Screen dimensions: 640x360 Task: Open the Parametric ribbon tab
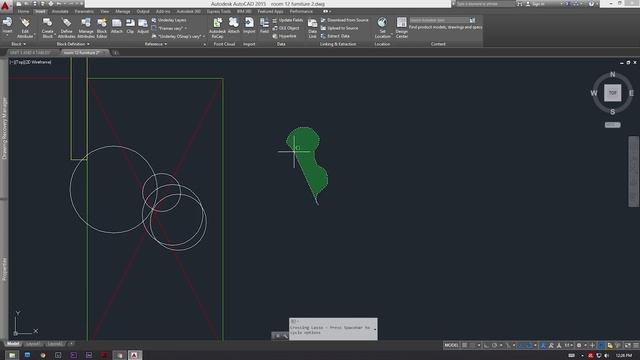coord(84,11)
